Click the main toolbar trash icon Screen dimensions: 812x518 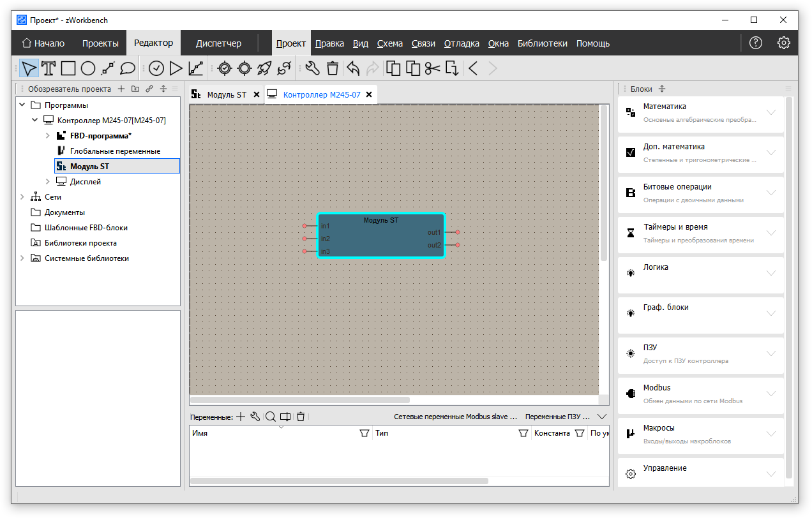pyautogui.click(x=333, y=68)
